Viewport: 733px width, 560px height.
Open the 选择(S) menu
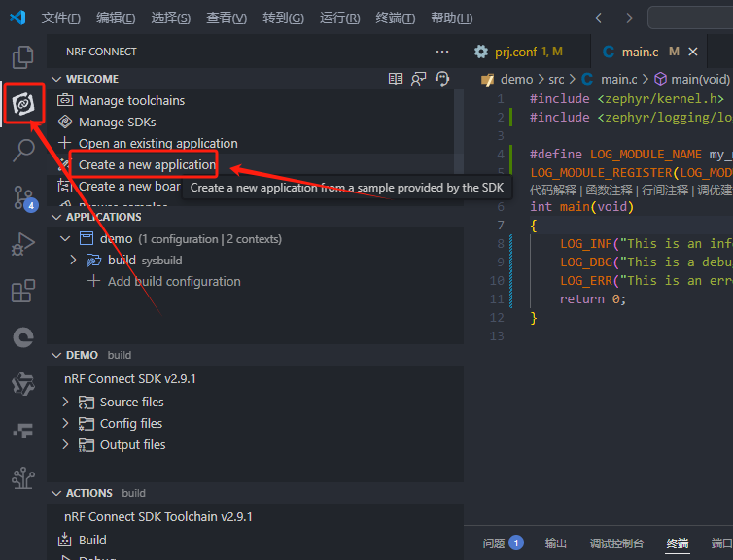[171, 18]
